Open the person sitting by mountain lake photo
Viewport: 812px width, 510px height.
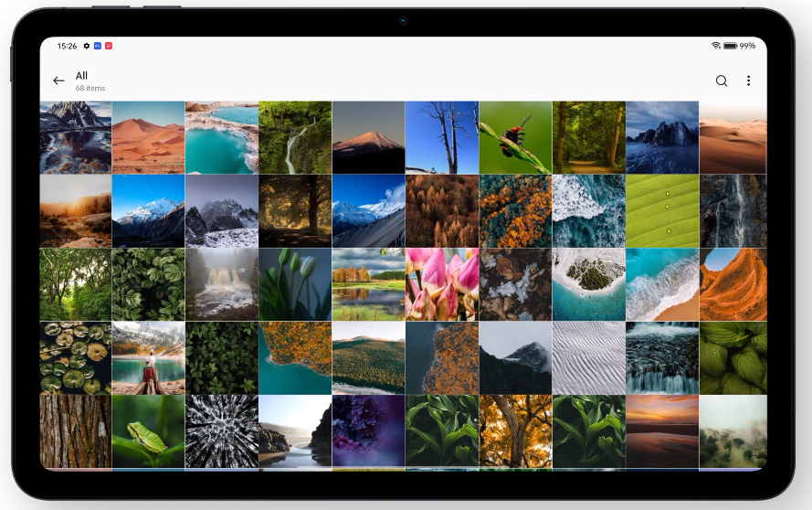click(149, 358)
